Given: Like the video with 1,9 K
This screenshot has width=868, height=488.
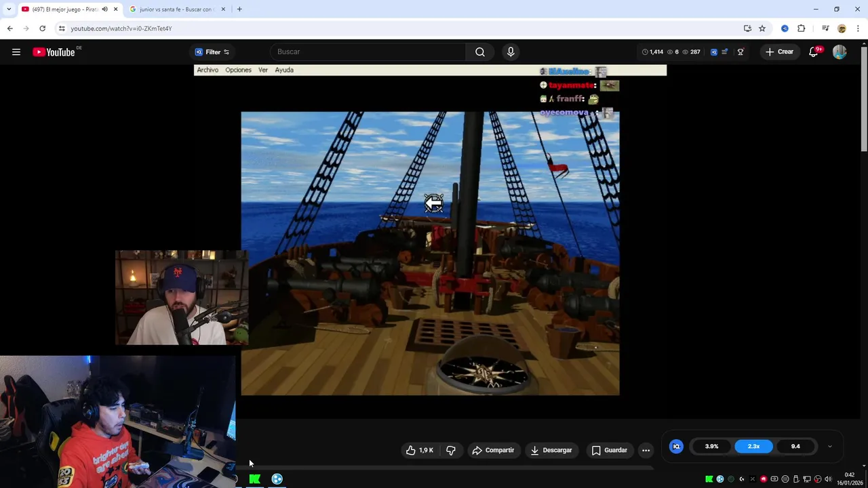Looking at the screenshot, I should (419, 450).
